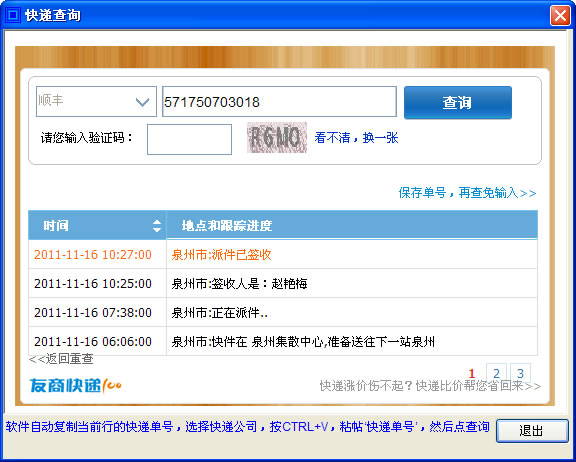Open the 快递比价帮您省回来>> promo link
This screenshot has width=576, height=462.
430,386
